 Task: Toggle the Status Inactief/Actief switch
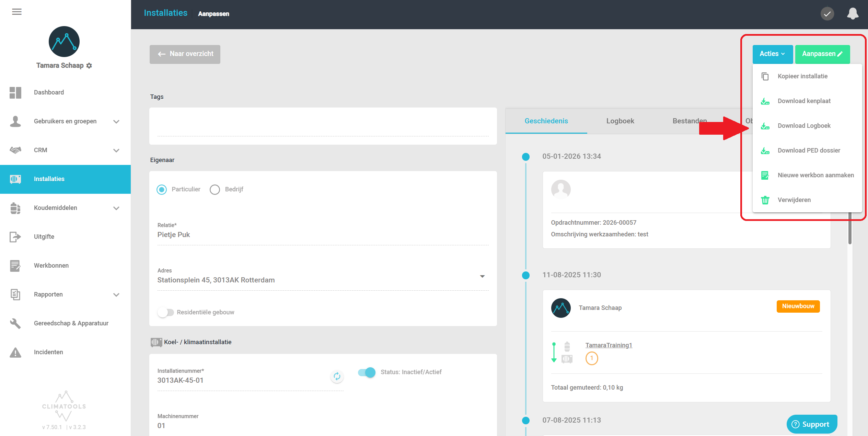click(367, 372)
